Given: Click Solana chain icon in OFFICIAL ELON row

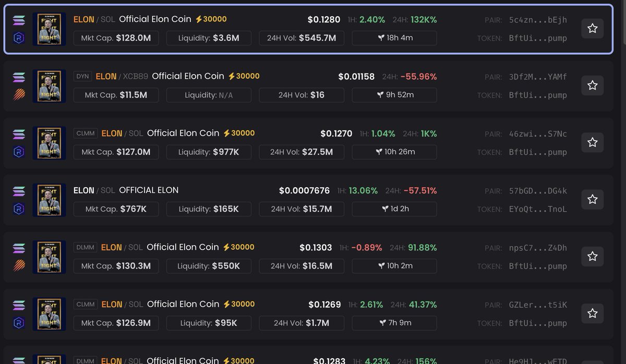Looking at the screenshot, I should tap(19, 191).
